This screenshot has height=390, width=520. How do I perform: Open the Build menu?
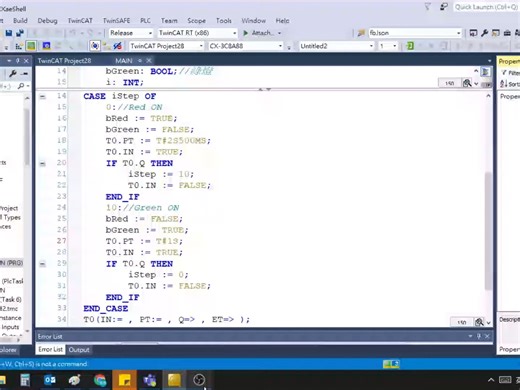click(x=20, y=21)
